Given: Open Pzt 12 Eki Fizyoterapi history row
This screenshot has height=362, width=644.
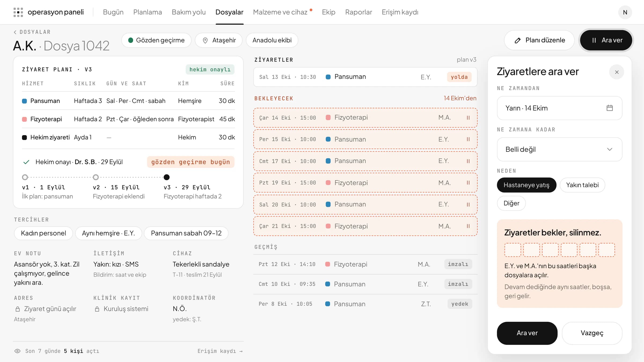Looking at the screenshot, I should 365,264.
